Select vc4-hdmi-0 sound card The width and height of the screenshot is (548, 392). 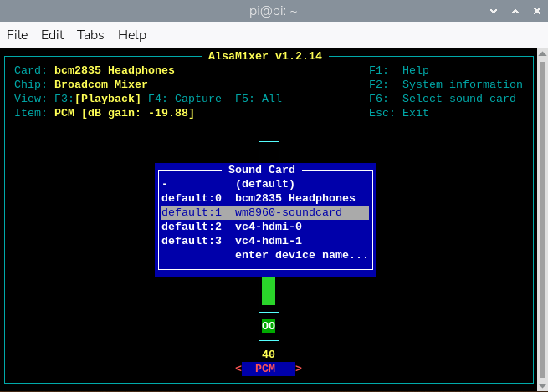pos(264,227)
